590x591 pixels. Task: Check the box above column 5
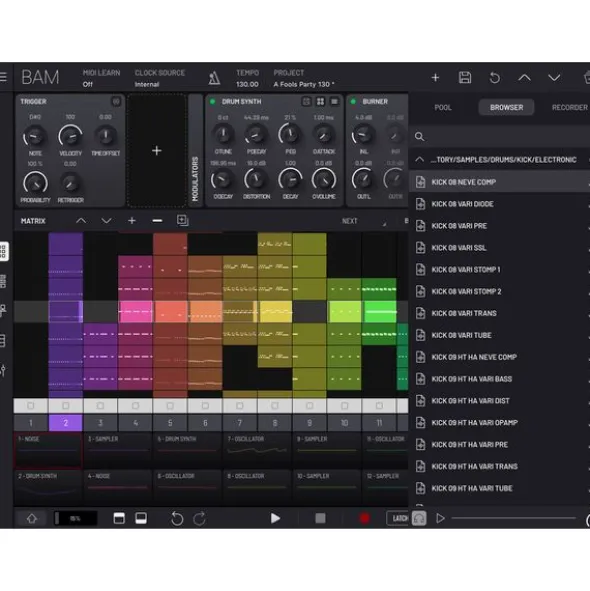pyautogui.click(x=170, y=406)
